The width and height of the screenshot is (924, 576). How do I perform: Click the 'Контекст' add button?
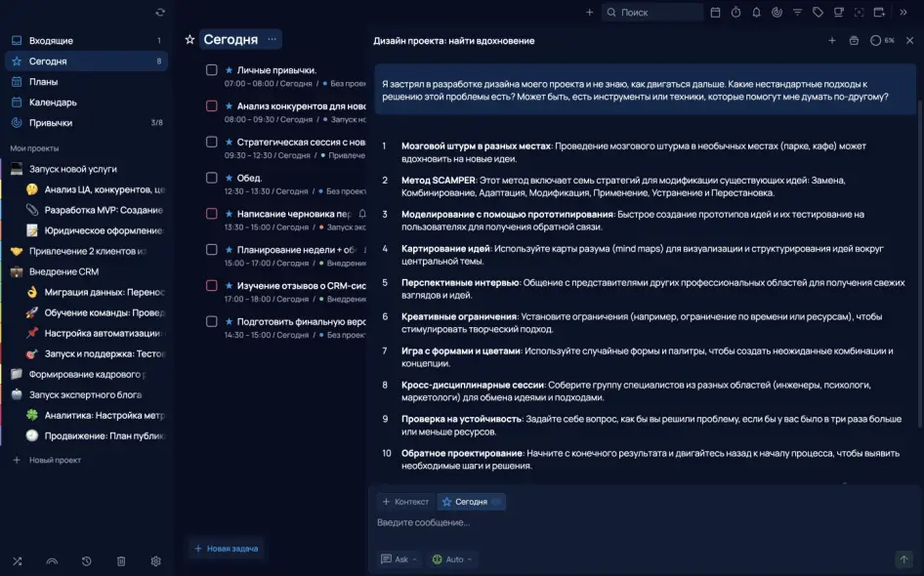(x=405, y=502)
